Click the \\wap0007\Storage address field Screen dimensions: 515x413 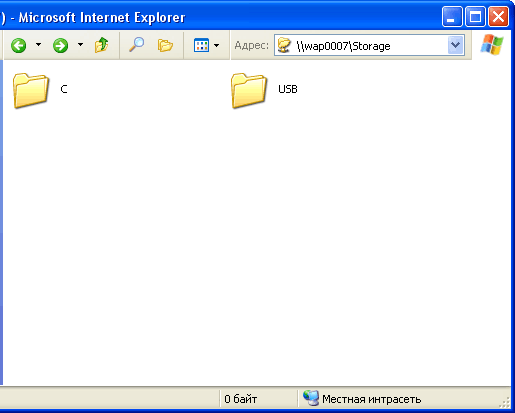coord(369,45)
